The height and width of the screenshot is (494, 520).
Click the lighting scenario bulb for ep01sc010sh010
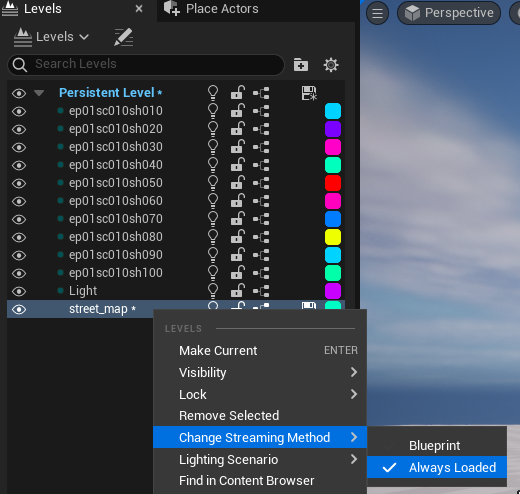click(213, 111)
